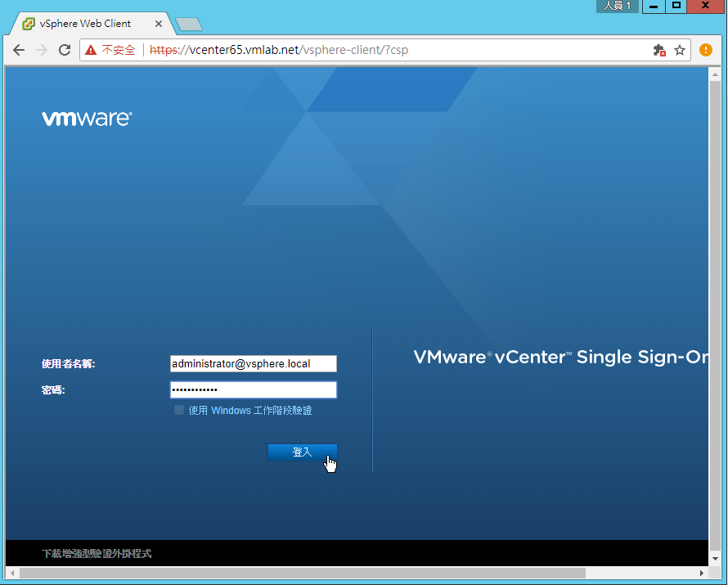Viewport: 728px width, 585px height.
Task: Click the browser forward arrow
Action: coord(42,50)
